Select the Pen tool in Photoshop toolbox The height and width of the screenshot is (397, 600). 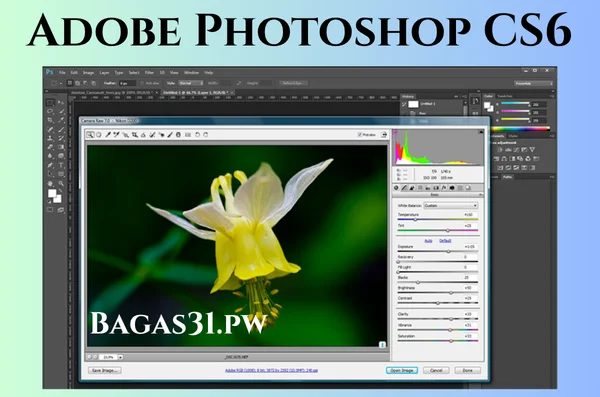click(x=50, y=165)
